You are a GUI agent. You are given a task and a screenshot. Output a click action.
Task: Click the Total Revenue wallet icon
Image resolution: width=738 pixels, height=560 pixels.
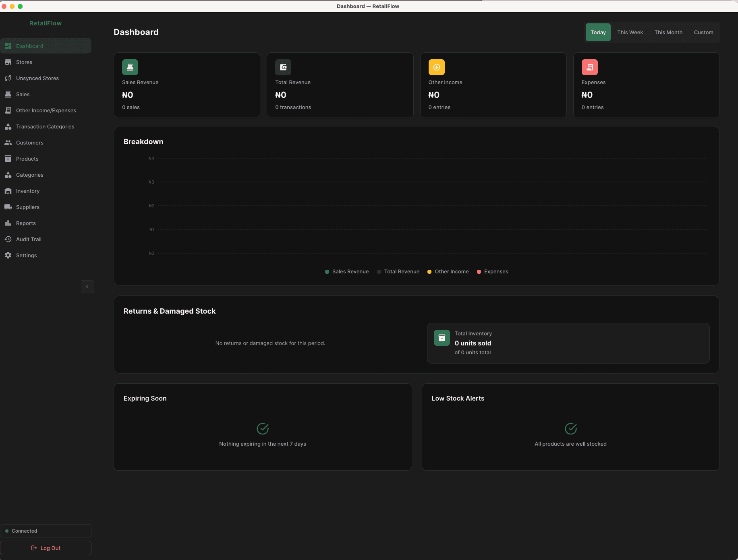click(283, 67)
